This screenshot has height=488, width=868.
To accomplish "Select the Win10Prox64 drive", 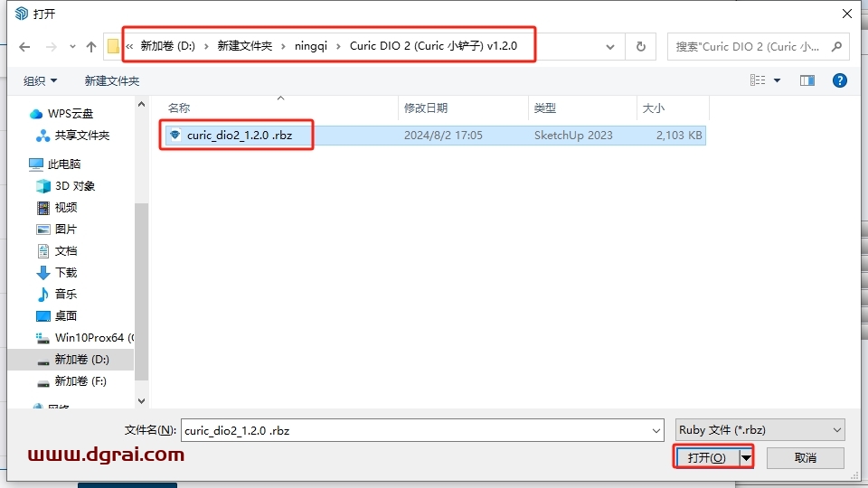I will 85,337.
